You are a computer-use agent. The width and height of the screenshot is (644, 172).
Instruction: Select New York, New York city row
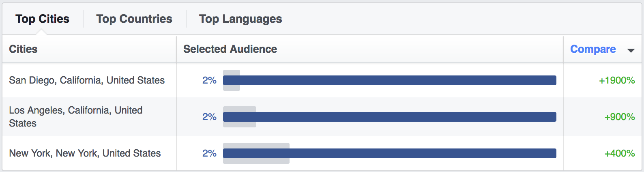click(85, 153)
